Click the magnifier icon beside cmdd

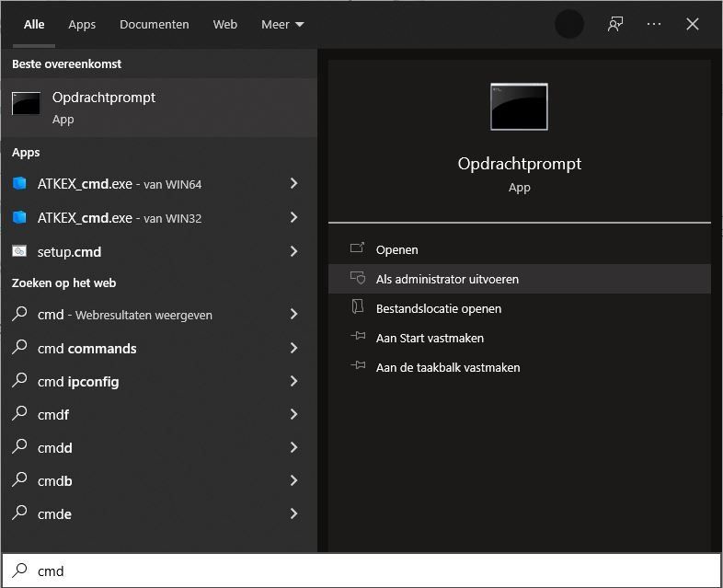pos(19,446)
